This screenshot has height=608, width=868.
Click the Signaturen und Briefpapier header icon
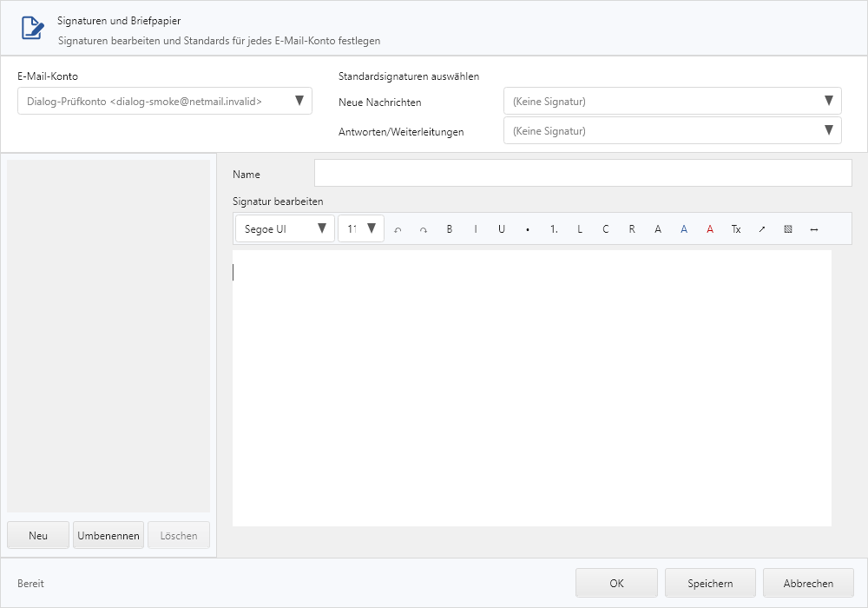click(33, 29)
